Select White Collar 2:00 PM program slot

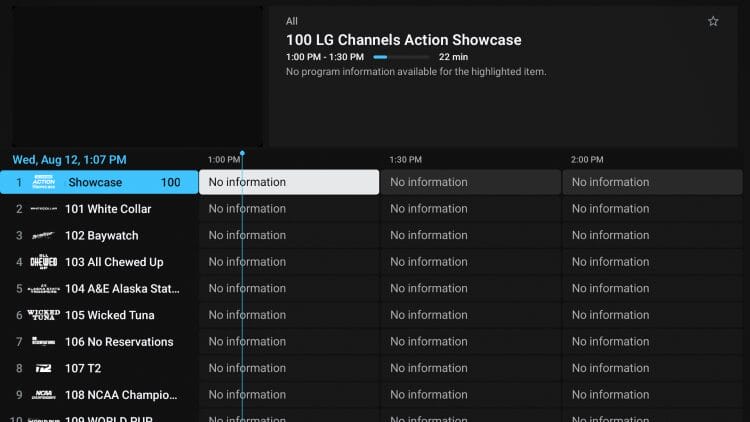tap(652, 209)
